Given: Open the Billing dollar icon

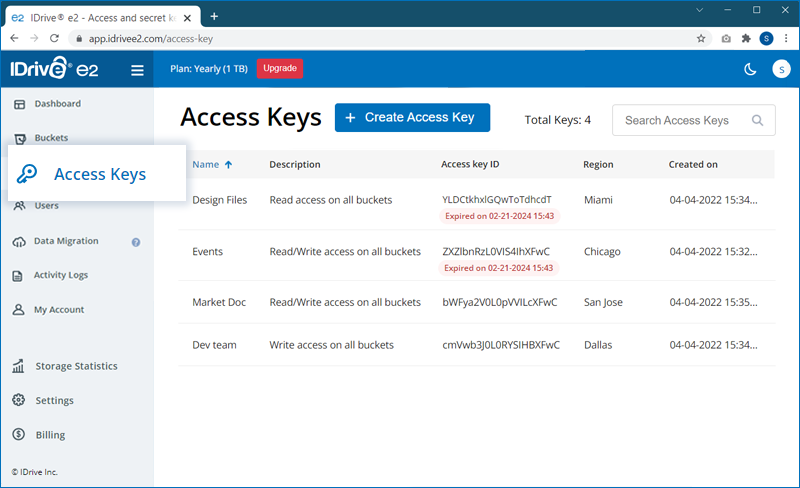Looking at the screenshot, I should (19, 434).
